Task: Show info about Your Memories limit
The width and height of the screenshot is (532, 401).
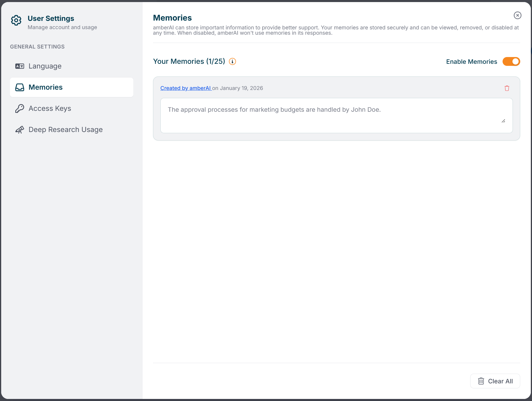Action: pyautogui.click(x=232, y=61)
